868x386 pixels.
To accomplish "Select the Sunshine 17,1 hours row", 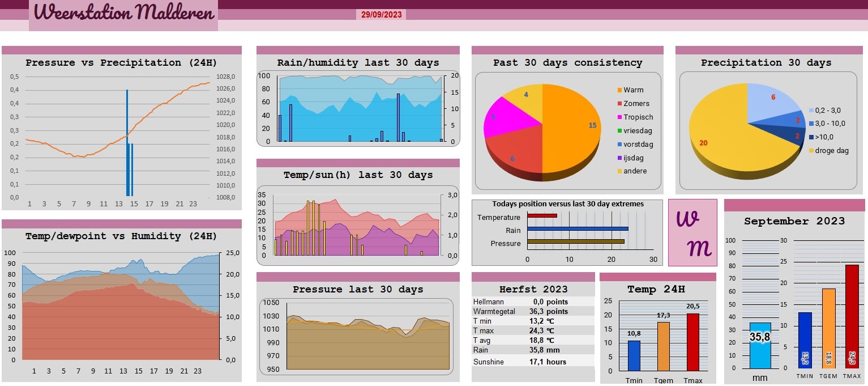I will point(533,362).
